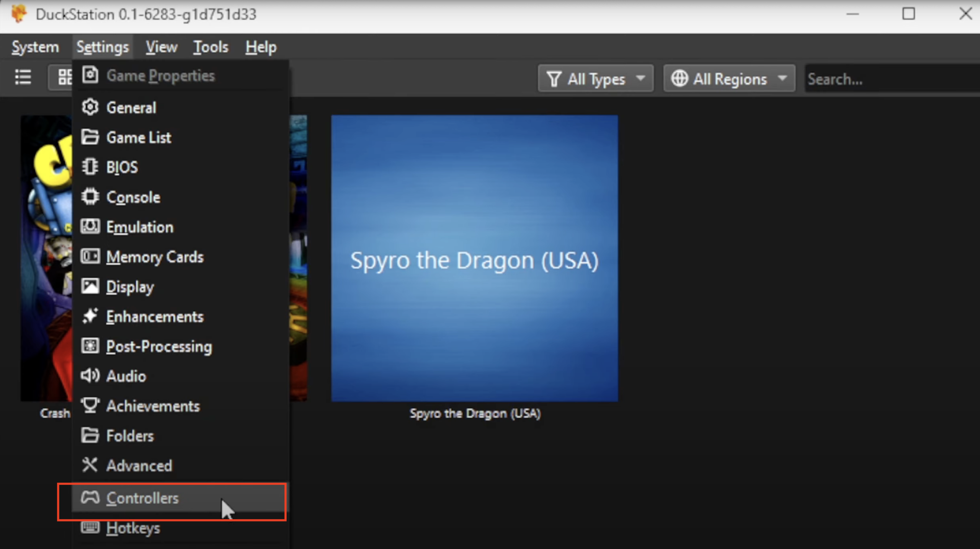
Task: Open the Tools menu
Action: pos(211,47)
